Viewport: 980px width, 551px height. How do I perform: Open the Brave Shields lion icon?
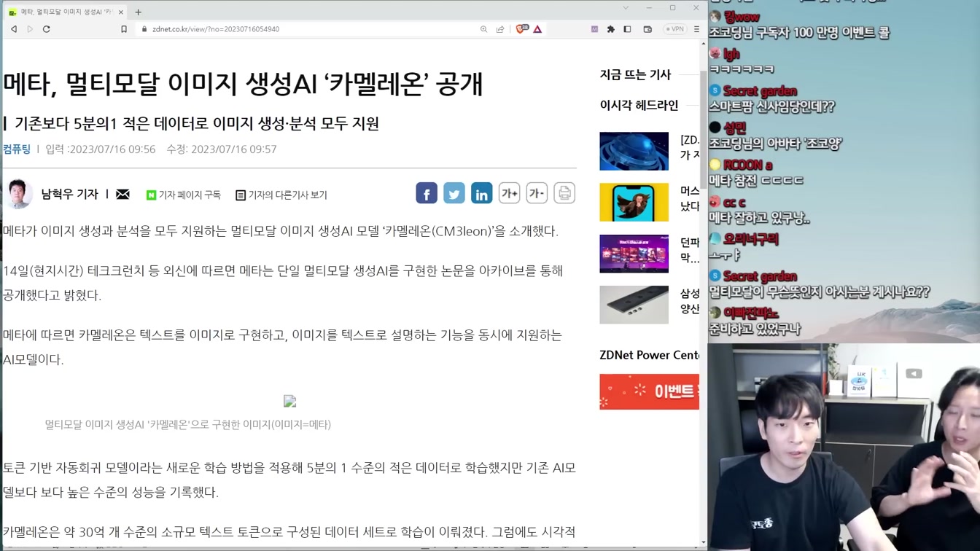click(x=521, y=29)
